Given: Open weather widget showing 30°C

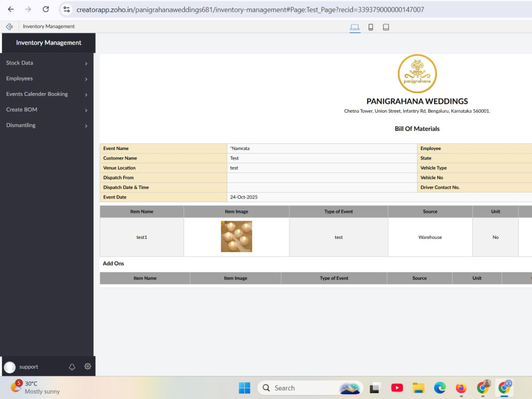Looking at the screenshot, I should click(x=35, y=387).
